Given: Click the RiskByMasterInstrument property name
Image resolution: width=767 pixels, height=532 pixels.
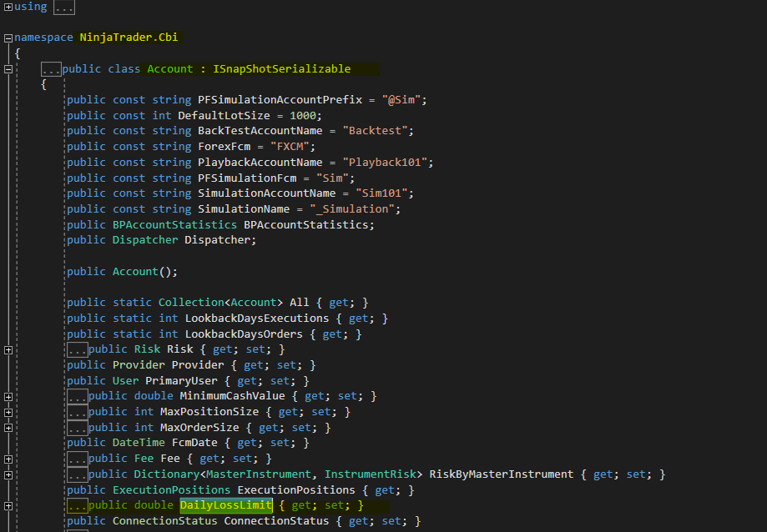Looking at the screenshot, I should [502, 474].
